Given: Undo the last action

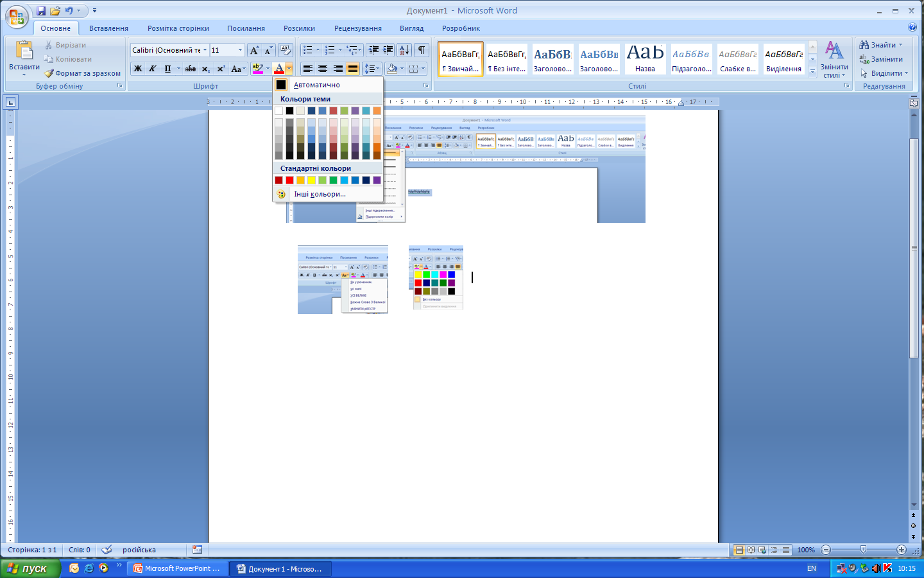Looking at the screenshot, I should pos(69,11).
